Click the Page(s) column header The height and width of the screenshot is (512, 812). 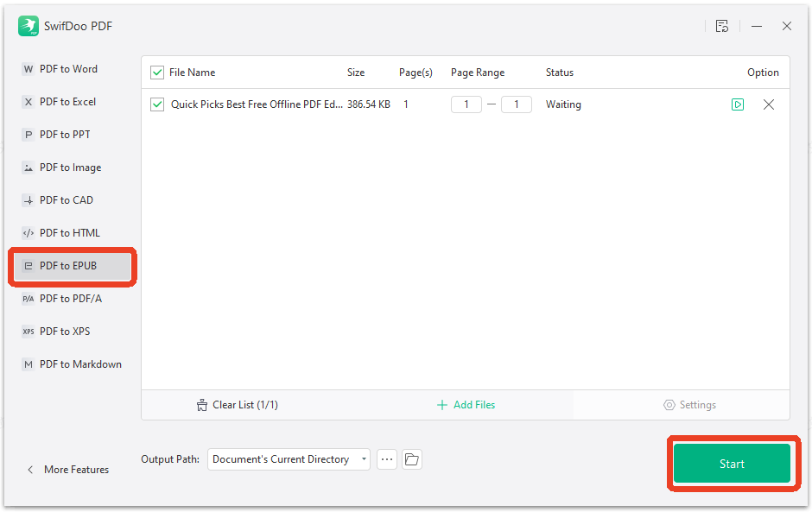[x=416, y=73]
